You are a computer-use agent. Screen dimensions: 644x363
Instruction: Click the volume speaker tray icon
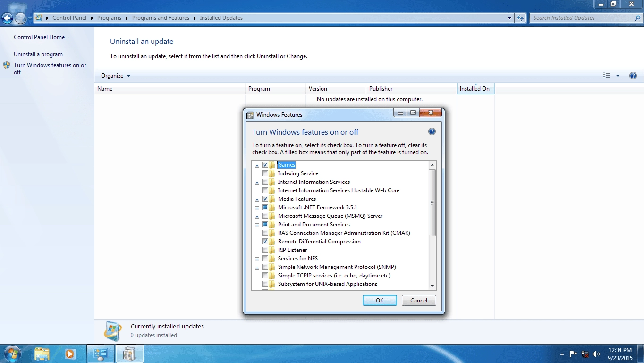(596, 354)
